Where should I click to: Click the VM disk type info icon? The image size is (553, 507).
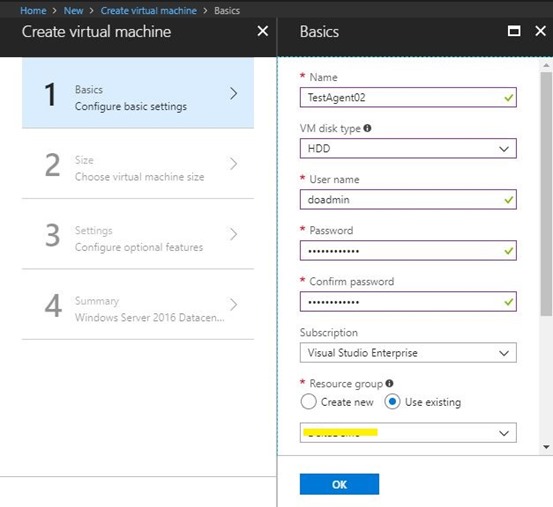(x=367, y=128)
